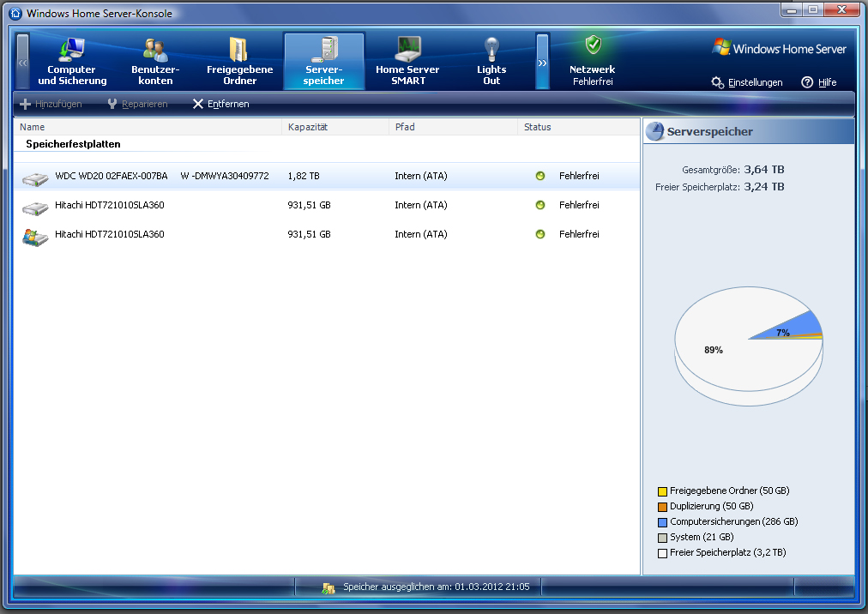Click the home icon in the title bar

pos(15,13)
